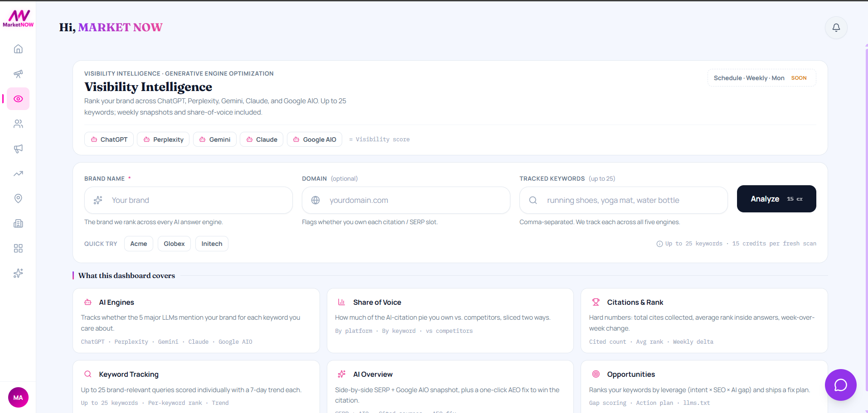The width and height of the screenshot is (868, 413).
Task: Click the MarketNOW logo
Action: coord(18,19)
